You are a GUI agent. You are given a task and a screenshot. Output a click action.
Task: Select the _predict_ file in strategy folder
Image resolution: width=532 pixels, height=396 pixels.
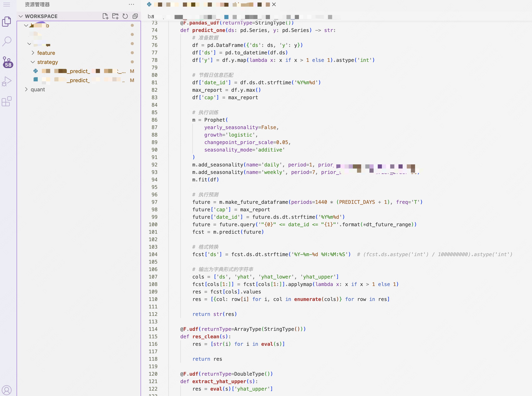click(x=78, y=71)
